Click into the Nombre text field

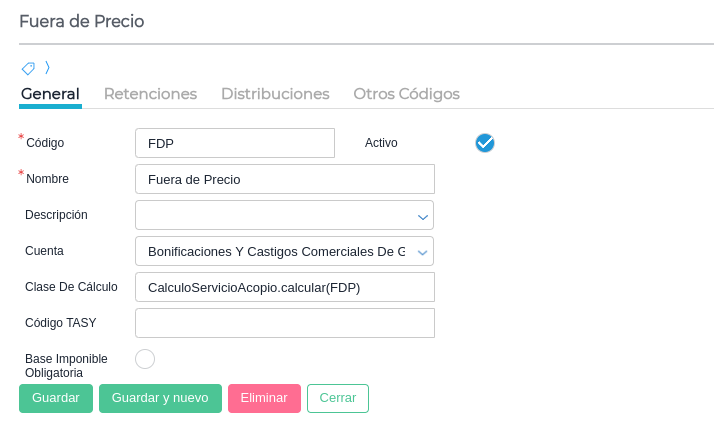point(285,179)
